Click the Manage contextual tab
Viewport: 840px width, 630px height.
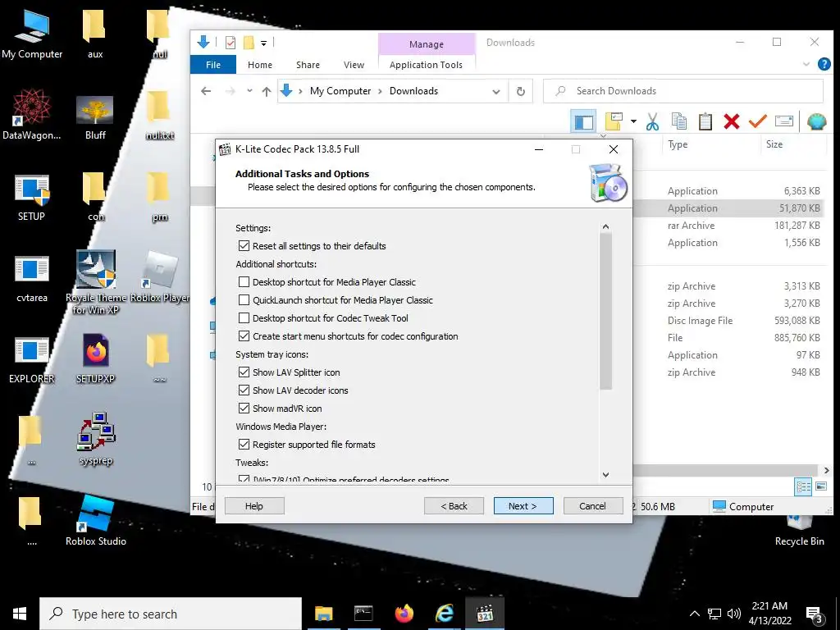click(x=427, y=44)
